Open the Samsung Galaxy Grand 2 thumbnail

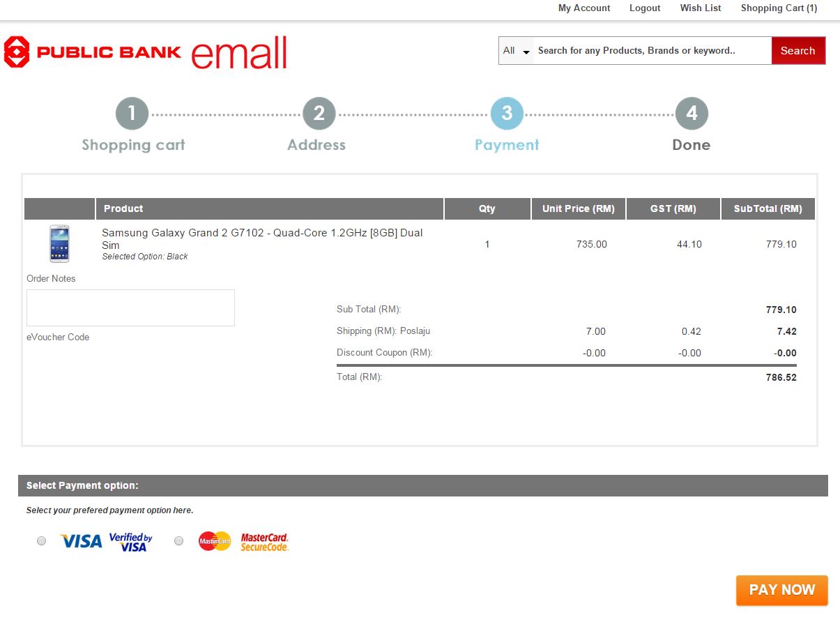[59, 243]
